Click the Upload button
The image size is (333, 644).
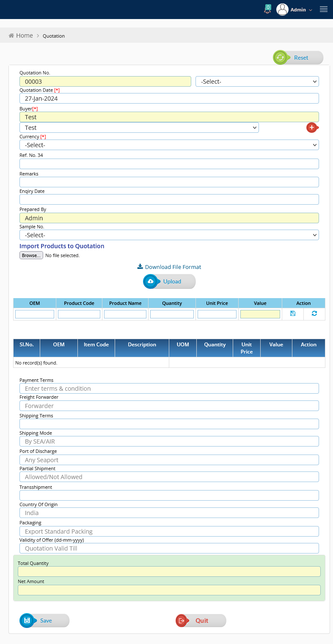click(170, 282)
